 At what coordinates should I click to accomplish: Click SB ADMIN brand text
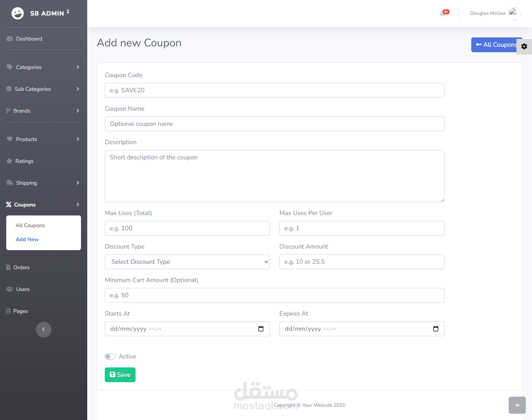pos(49,13)
